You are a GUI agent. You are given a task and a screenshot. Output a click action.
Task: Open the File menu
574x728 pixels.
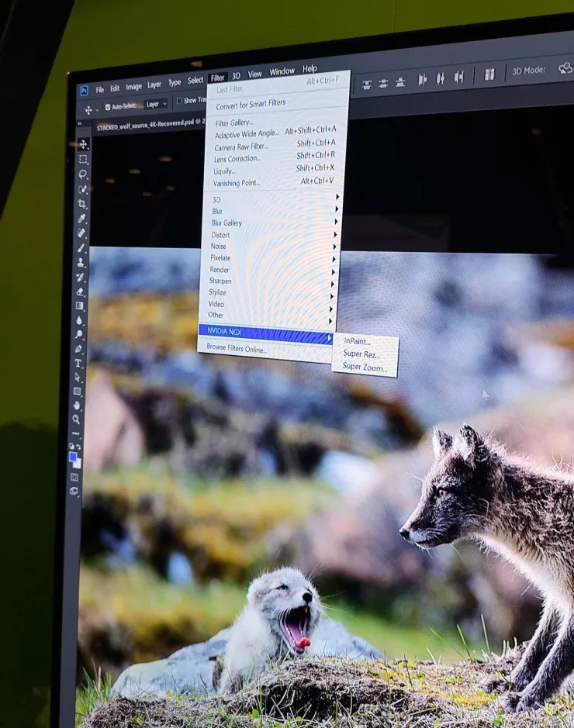[x=100, y=90]
